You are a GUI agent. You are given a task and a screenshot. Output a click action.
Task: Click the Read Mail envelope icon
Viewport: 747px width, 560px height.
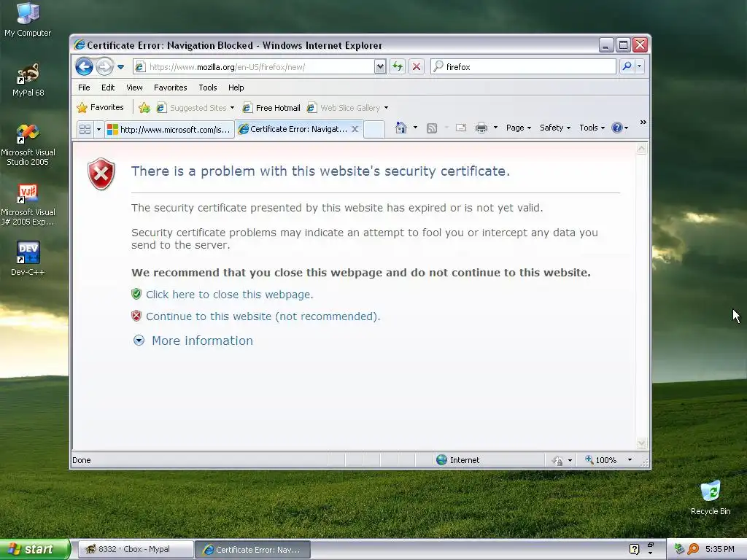pos(461,128)
